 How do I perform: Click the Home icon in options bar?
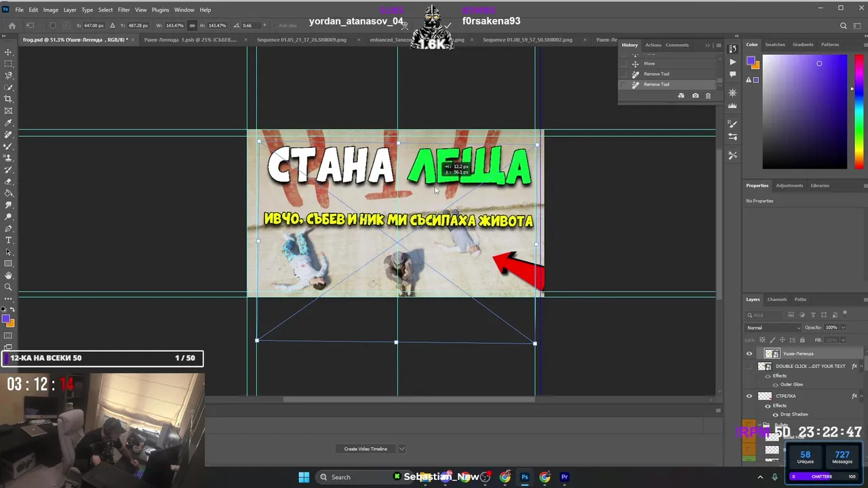coord(12,26)
